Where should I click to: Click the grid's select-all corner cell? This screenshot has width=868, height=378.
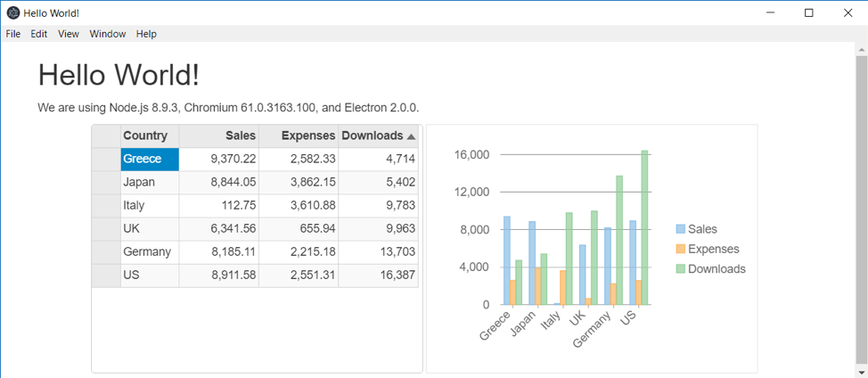pos(106,136)
